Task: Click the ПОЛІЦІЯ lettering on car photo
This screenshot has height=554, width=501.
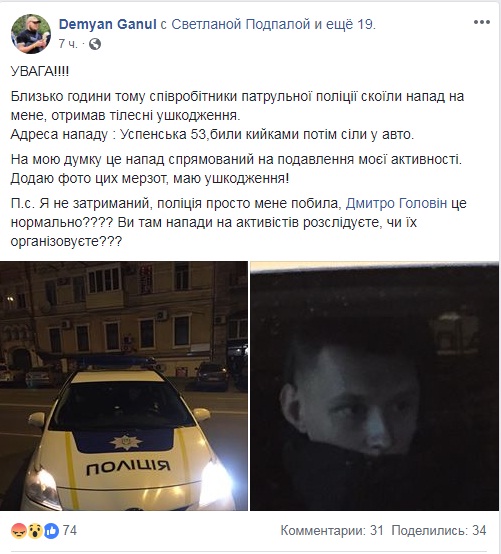Action: [129, 467]
